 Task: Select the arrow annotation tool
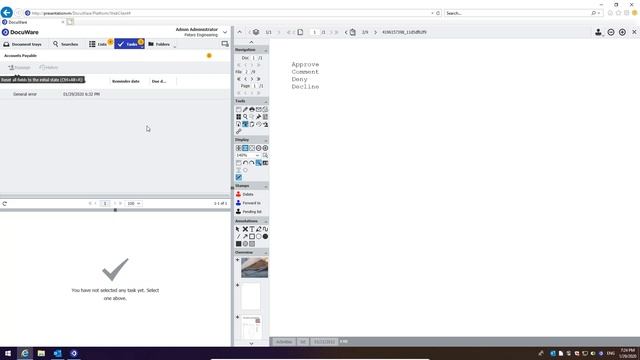coord(245,237)
